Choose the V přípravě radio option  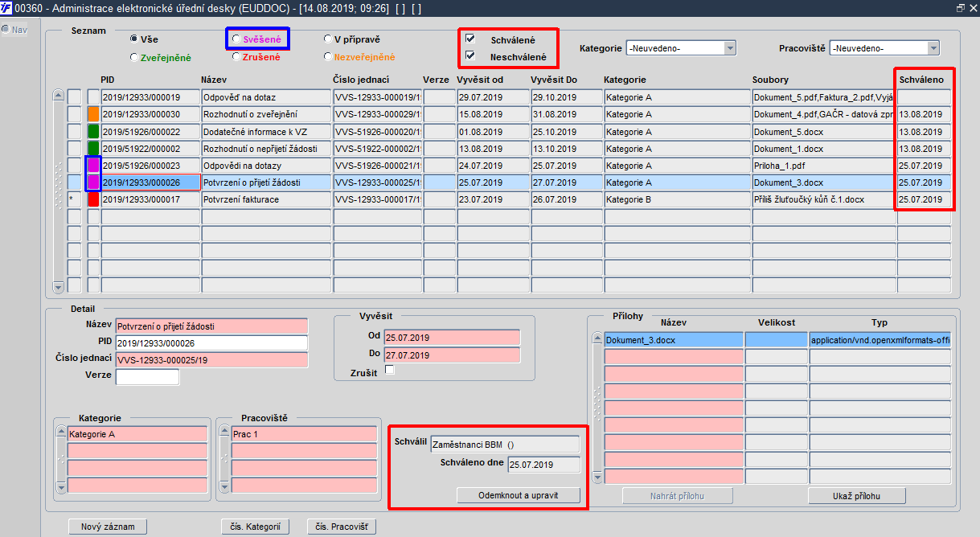(x=327, y=39)
